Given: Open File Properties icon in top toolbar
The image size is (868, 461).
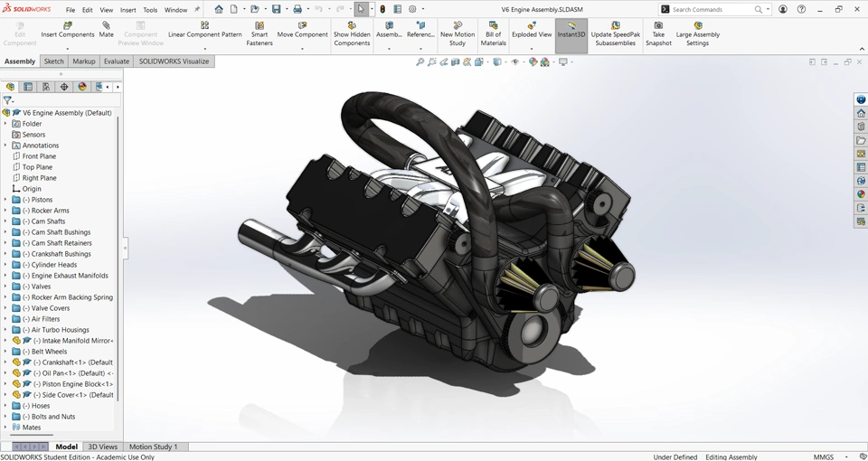Looking at the screenshot, I should coord(398,9).
